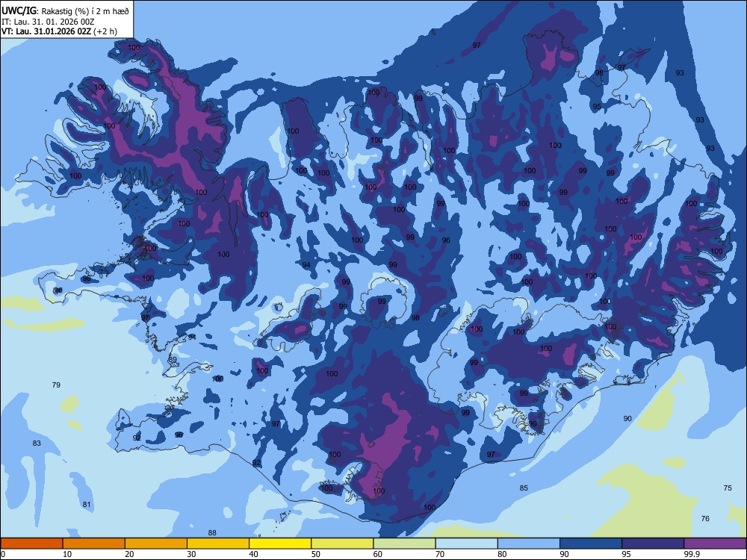
Task: Click the bright yellow 40–50 legend swatch
Action: pos(280,544)
